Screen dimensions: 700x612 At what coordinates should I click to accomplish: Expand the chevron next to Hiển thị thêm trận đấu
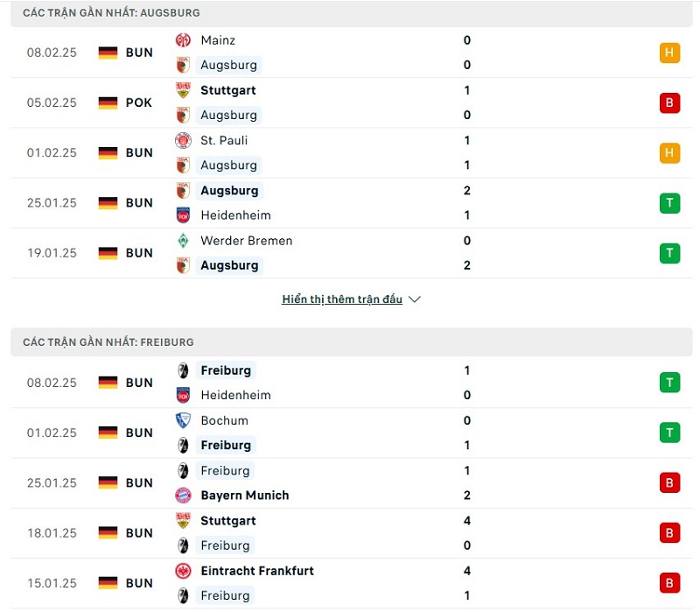pyautogui.click(x=414, y=299)
